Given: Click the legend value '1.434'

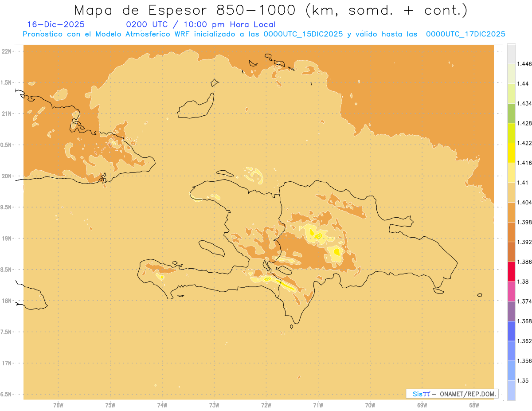Looking at the screenshot, I should 525,103.
